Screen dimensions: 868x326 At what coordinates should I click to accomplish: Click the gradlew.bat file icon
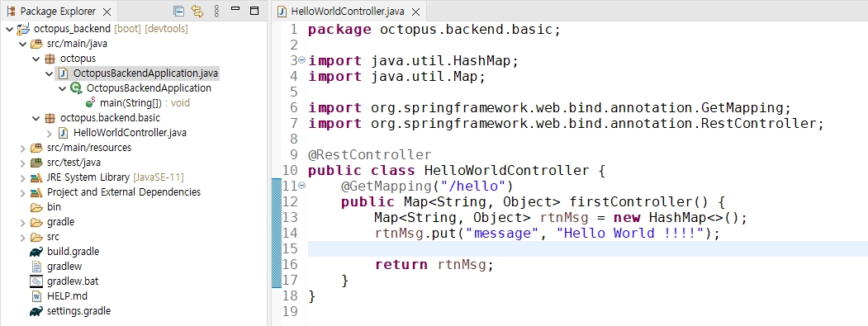pyautogui.click(x=36, y=281)
